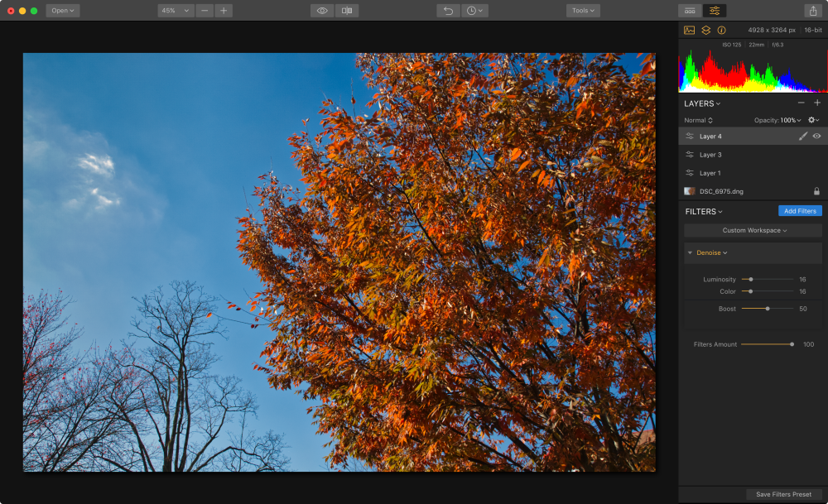Click the Add Filters button

(799, 211)
